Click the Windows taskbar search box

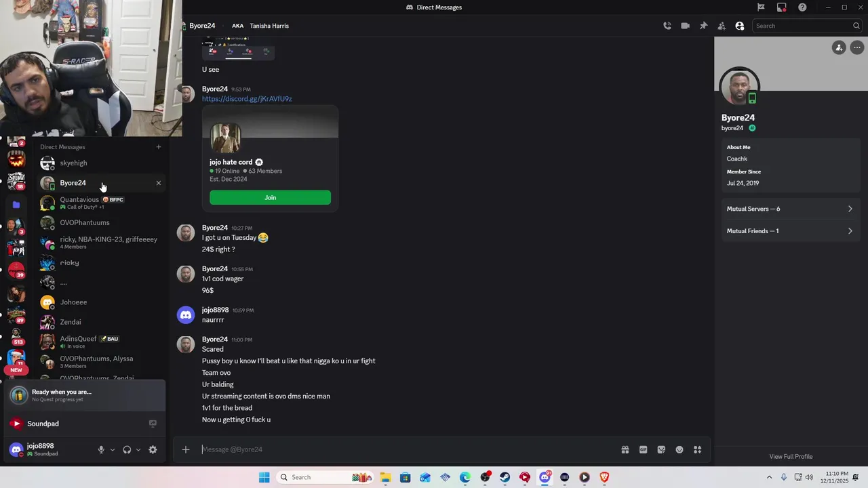(323, 477)
